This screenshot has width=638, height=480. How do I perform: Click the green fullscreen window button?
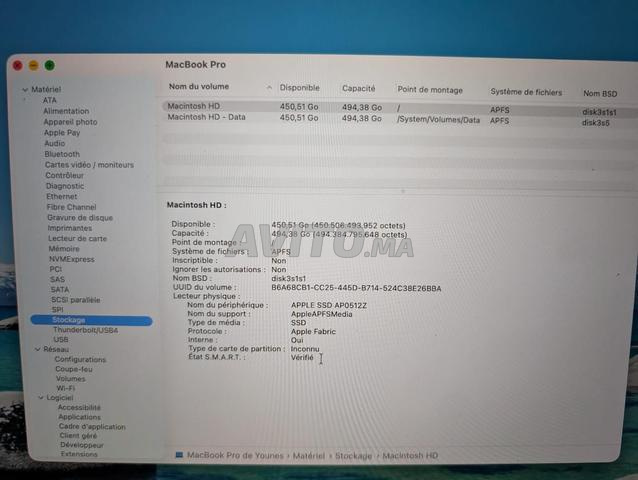[50, 66]
